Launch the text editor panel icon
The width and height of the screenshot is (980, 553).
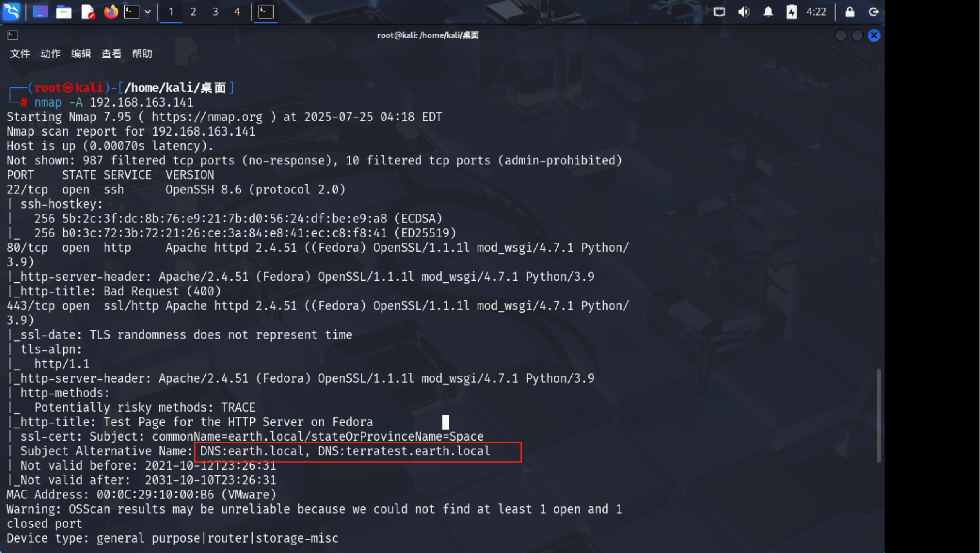(x=88, y=12)
